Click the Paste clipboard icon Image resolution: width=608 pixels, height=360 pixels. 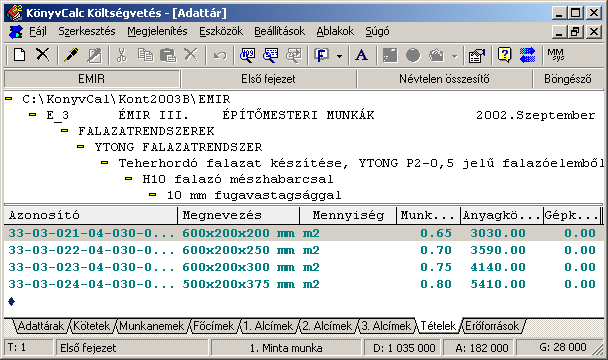click(x=168, y=55)
